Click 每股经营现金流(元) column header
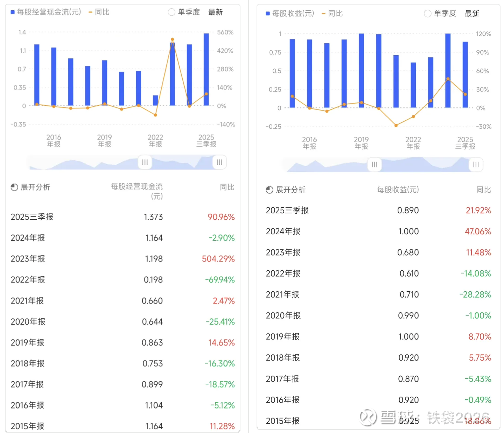The image size is (504, 433). [x=137, y=191]
